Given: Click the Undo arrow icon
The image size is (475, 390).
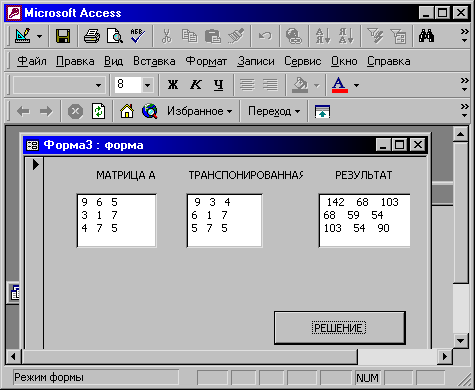Looking at the screenshot, I should (265, 36).
